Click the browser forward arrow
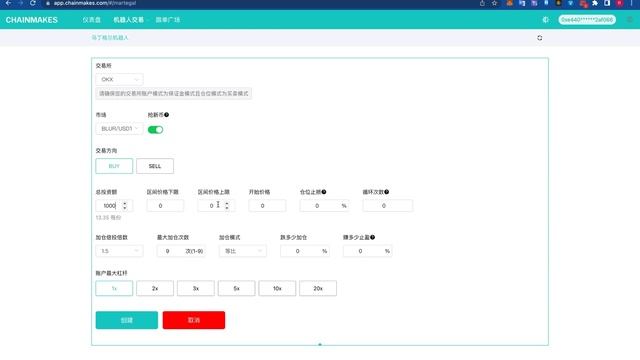Screen dimensions: 640x360 tap(20, 3)
